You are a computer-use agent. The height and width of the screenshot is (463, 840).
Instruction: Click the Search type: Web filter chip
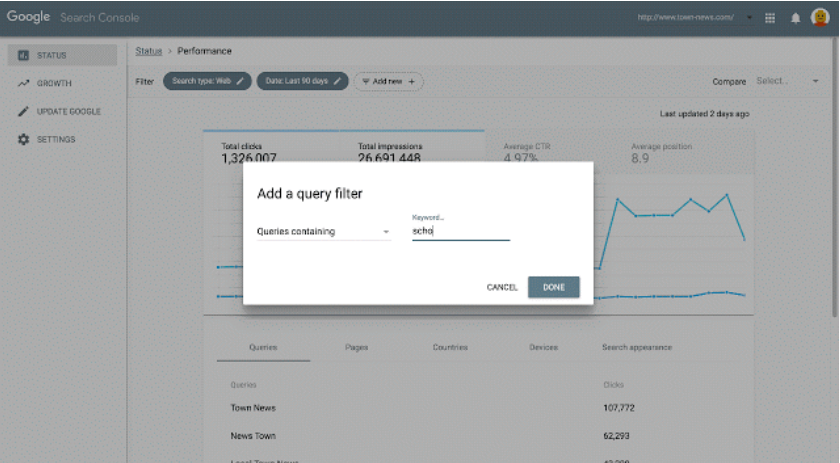(x=207, y=81)
